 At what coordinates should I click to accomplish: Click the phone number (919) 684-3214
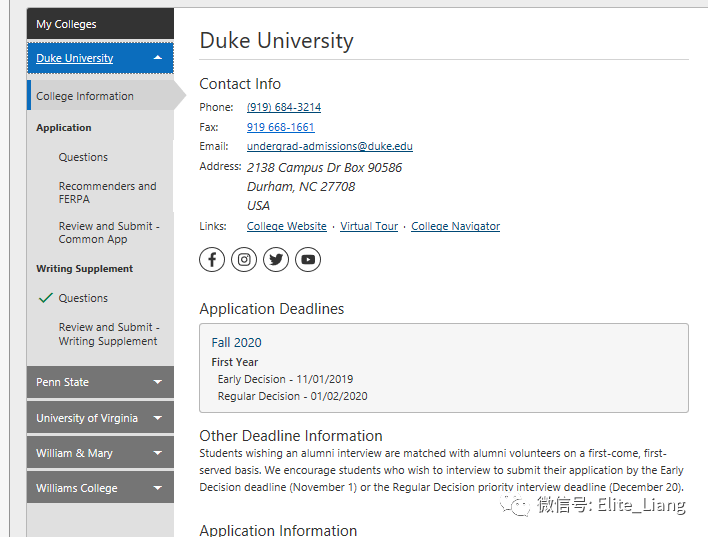[284, 107]
